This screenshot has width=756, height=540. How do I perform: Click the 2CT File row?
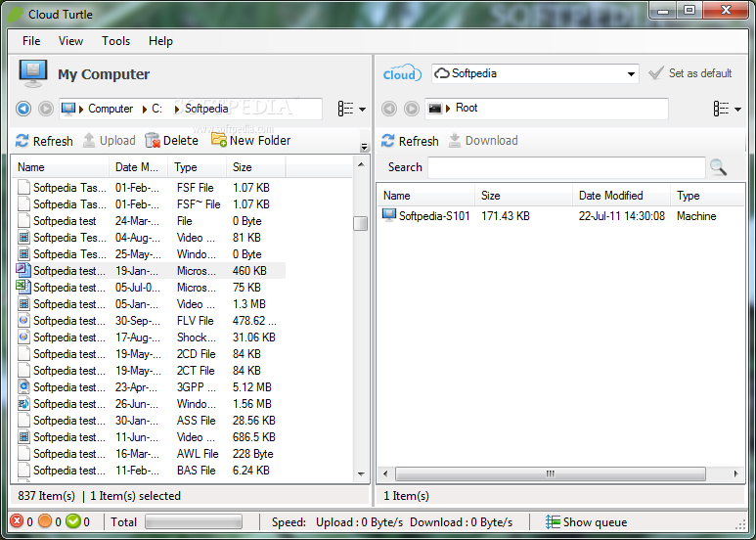[151, 371]
